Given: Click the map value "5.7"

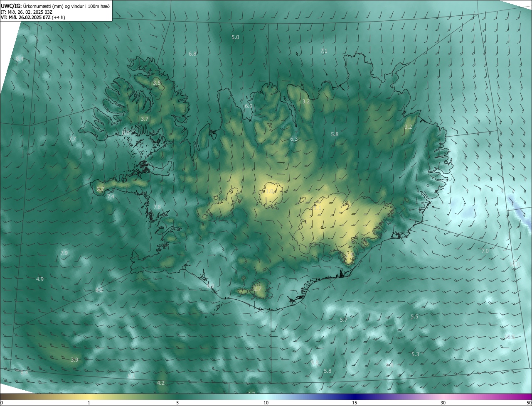Looking at the screenshot, I should 344,320.
